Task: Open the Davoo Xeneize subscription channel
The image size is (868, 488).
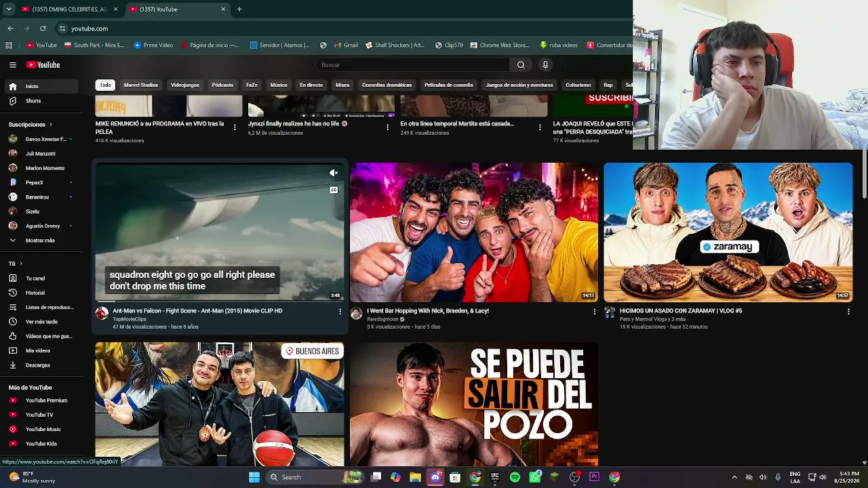Action: 41,139
